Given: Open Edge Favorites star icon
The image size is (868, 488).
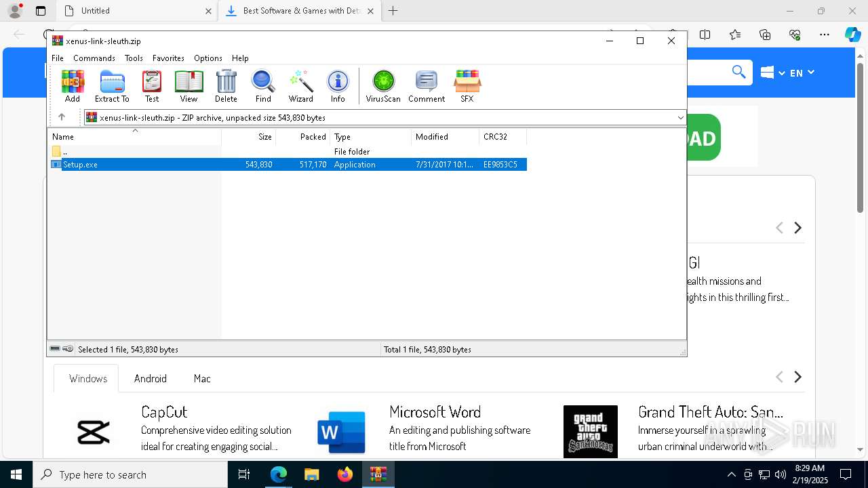Looking at the screenshot, I should click(x=735, y=35).
